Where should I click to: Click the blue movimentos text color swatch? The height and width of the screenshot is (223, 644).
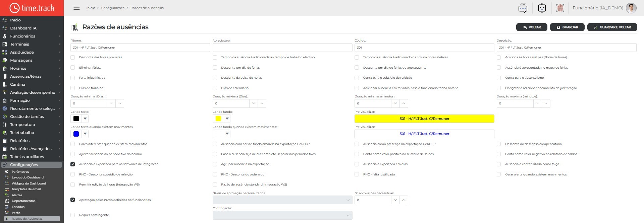(x=76, y=134)
